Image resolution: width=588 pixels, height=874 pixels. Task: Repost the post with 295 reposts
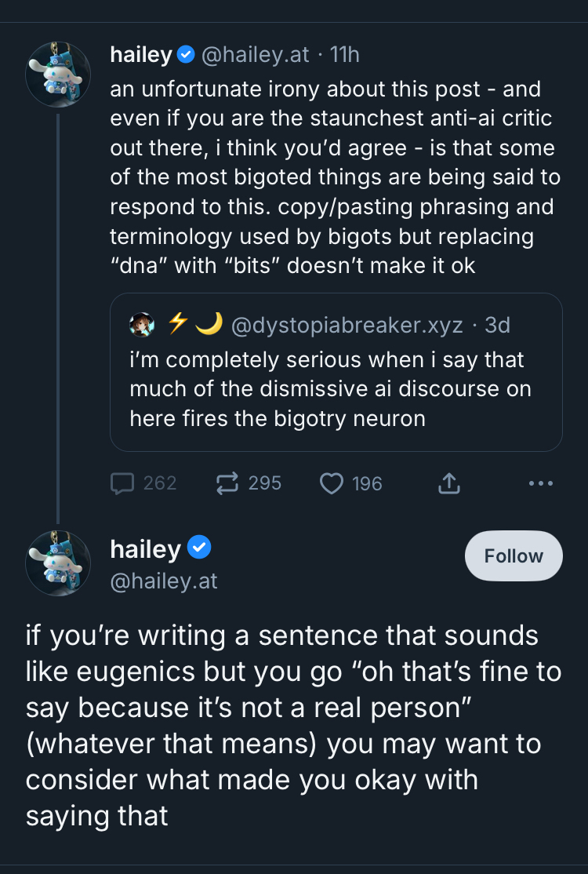[227, 483]
